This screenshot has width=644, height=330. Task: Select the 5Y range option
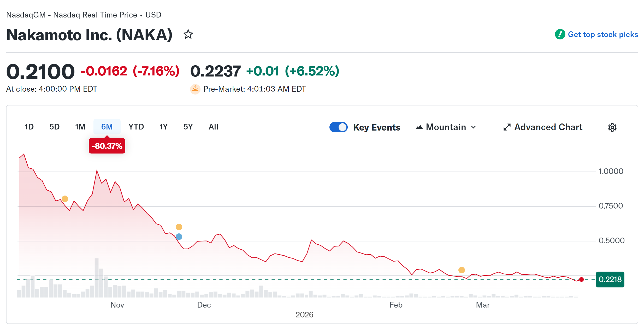[188, 127]
